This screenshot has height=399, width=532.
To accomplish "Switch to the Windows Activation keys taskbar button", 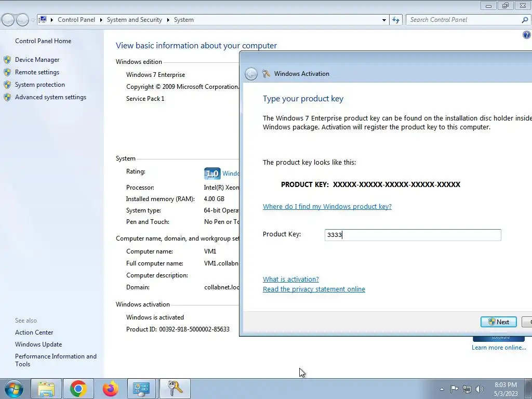I will (x=175, y=389).
